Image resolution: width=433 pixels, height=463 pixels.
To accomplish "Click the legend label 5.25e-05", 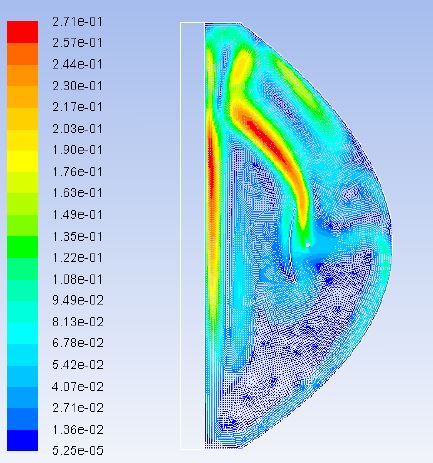I will click(78, 450).
